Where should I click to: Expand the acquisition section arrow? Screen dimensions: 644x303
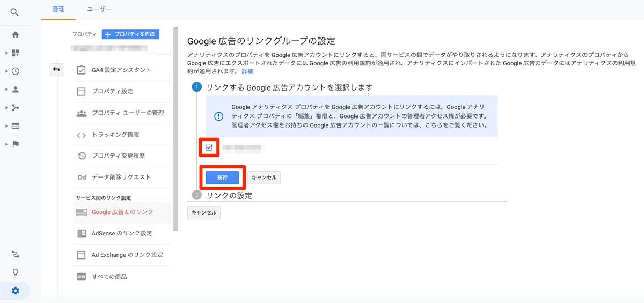(6, 108)
